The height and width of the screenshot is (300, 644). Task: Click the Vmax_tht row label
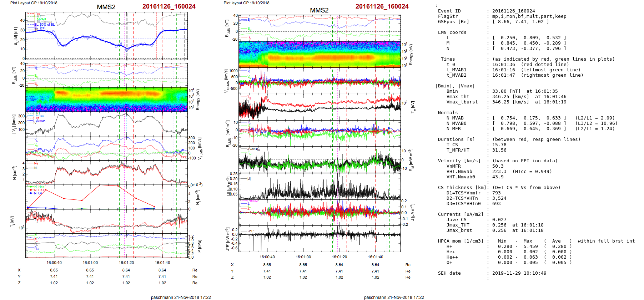coord(458,97)
